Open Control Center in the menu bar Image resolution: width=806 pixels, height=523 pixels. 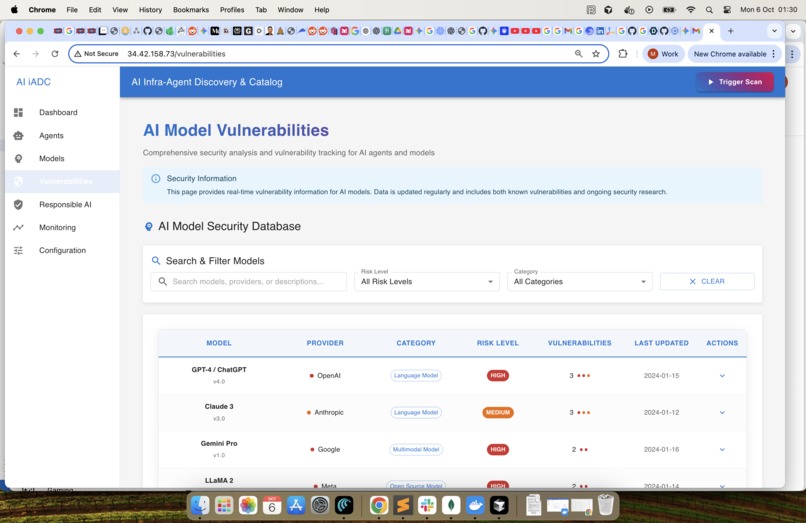pyautogui.click(x=727, y=10)
